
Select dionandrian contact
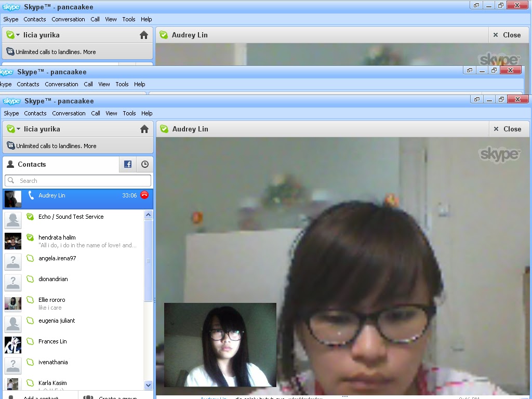(74, 282)
